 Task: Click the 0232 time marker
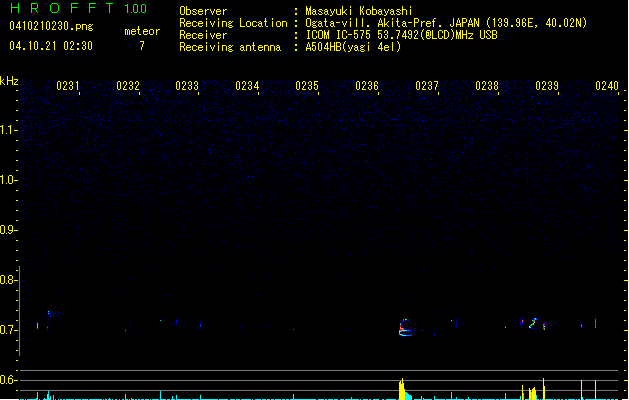tap(128, 86)
